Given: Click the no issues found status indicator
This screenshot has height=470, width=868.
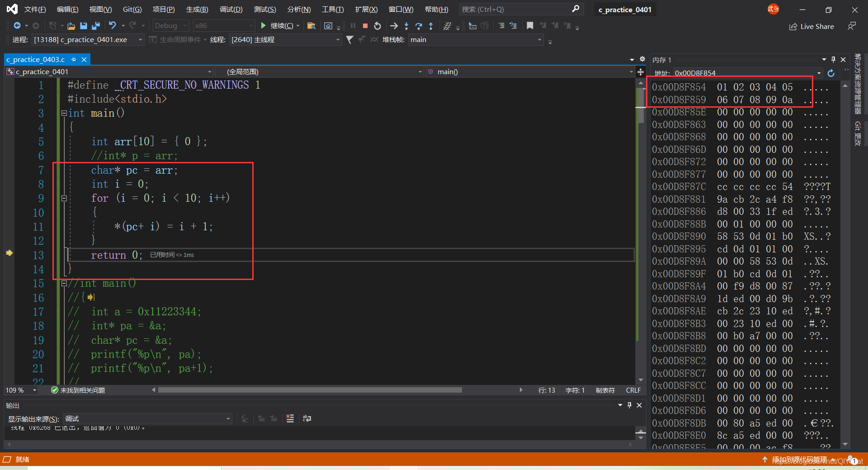Looking at the screenshot, I should [78, 390].
